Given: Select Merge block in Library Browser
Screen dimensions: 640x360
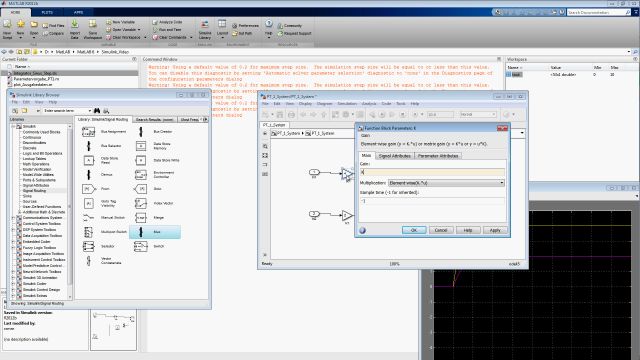Looking at the screenshot, I should pos(141,218).
